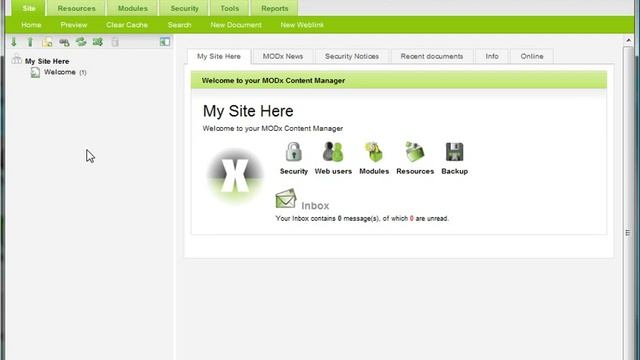Switch to the Info tab
Viewport: 640px width, 360px height.
(x=492, y=56)
